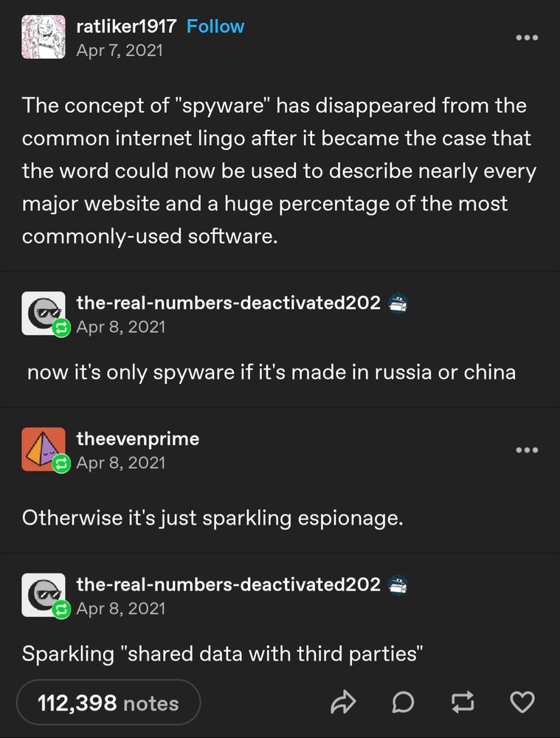
Task: Open theevenprime blog name link
Action: (x=138, y=438)
